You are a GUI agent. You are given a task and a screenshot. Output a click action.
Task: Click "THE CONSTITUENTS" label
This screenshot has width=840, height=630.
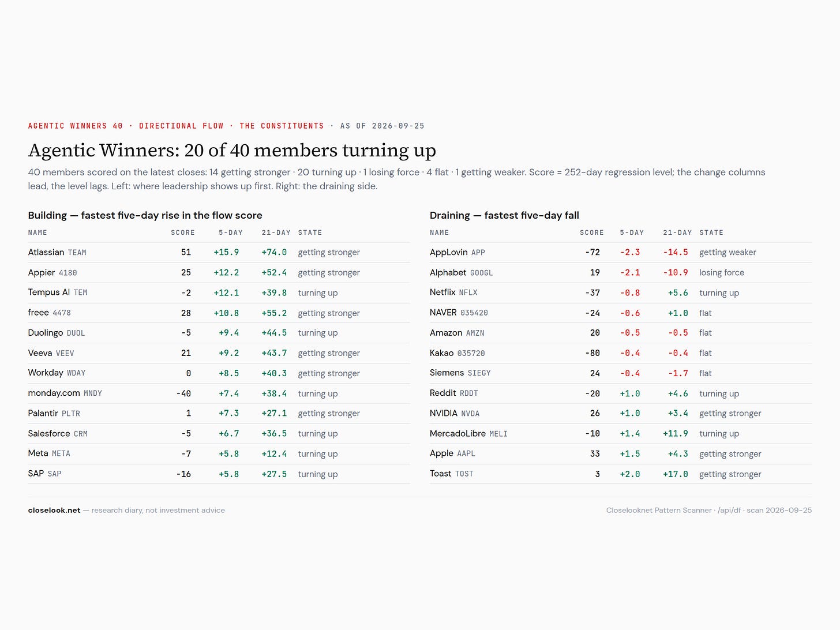(282, 126)
